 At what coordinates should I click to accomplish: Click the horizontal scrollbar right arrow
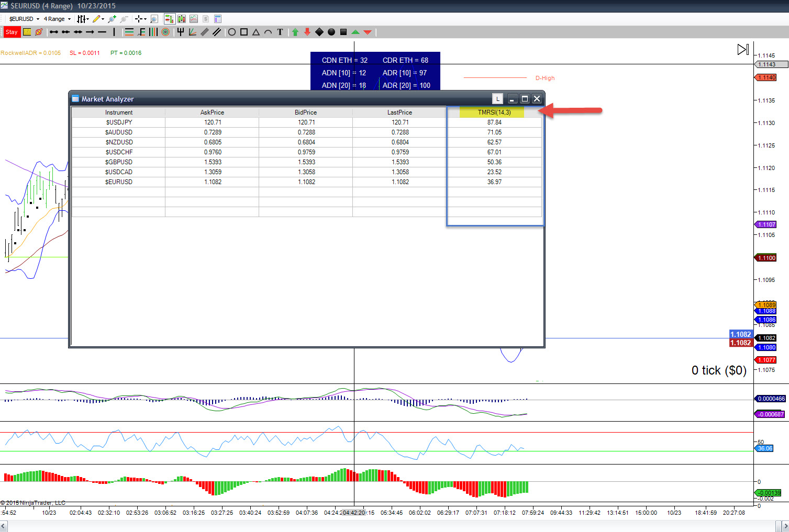(785, 525)
